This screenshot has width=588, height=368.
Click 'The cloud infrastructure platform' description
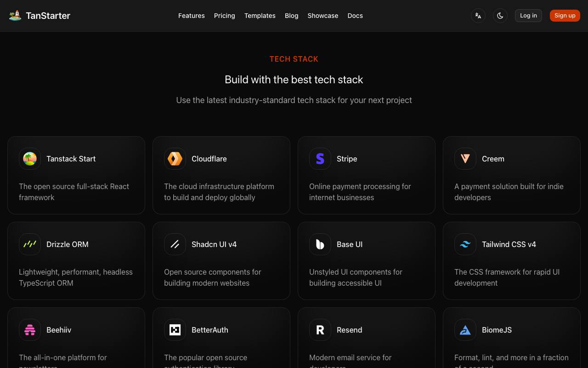(219, 192)
